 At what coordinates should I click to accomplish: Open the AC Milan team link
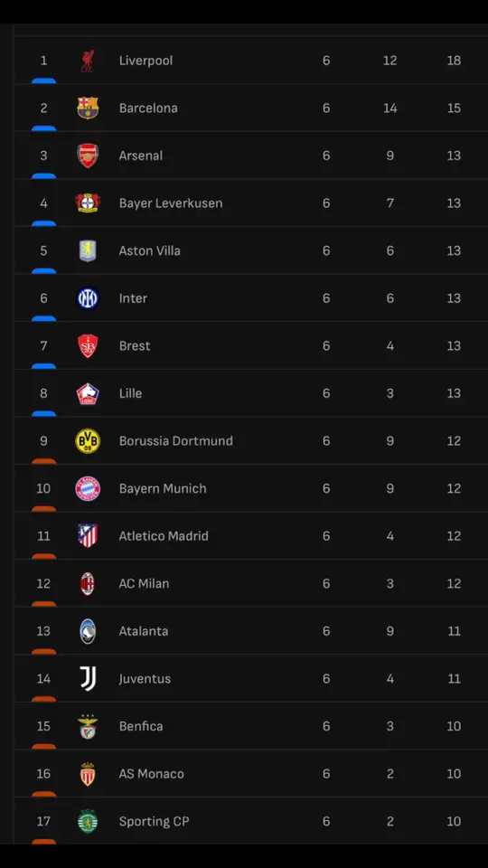144,584
